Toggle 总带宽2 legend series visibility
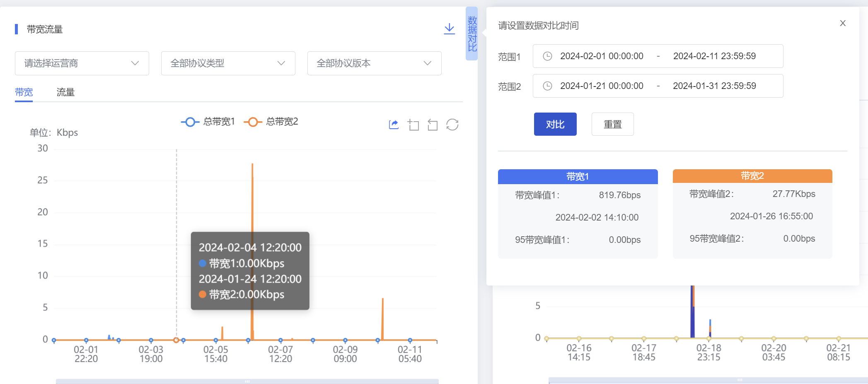Screen dimensions: 868x384 (271, 122)
